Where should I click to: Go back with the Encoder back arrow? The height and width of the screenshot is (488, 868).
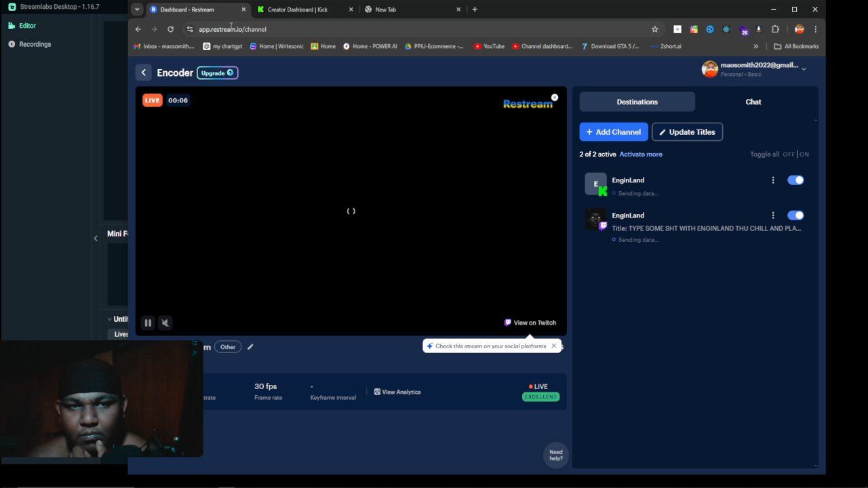pos(143,73)
